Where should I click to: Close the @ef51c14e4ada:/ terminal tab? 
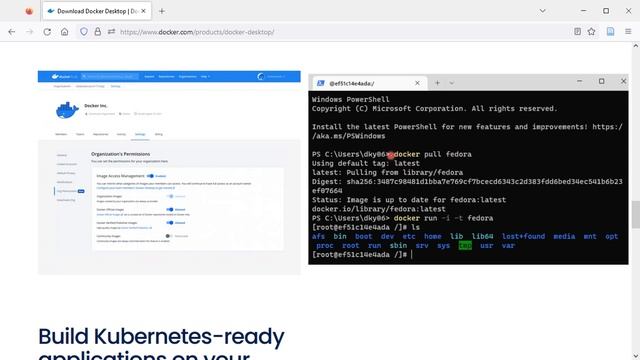[417, 83]
